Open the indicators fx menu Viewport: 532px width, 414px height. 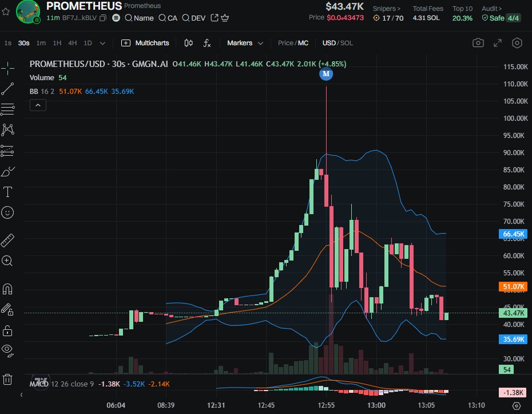[x=207, y=43]
